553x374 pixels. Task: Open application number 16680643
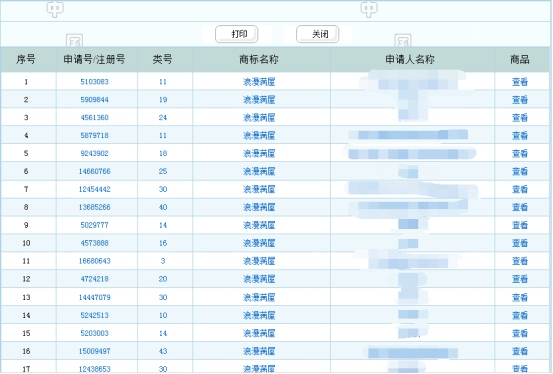click(95, 261)
